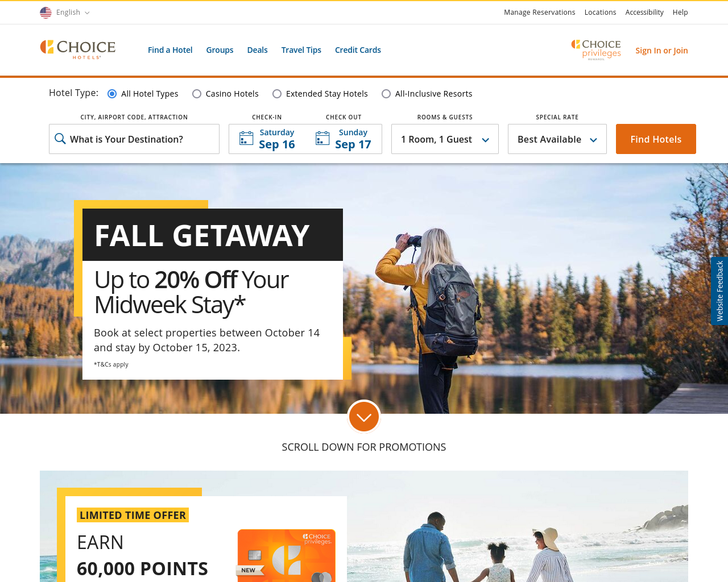Open the Website Feedback side tab
Image resolution: width=728 pixels, height=582 pixels.
coord(719,291)
